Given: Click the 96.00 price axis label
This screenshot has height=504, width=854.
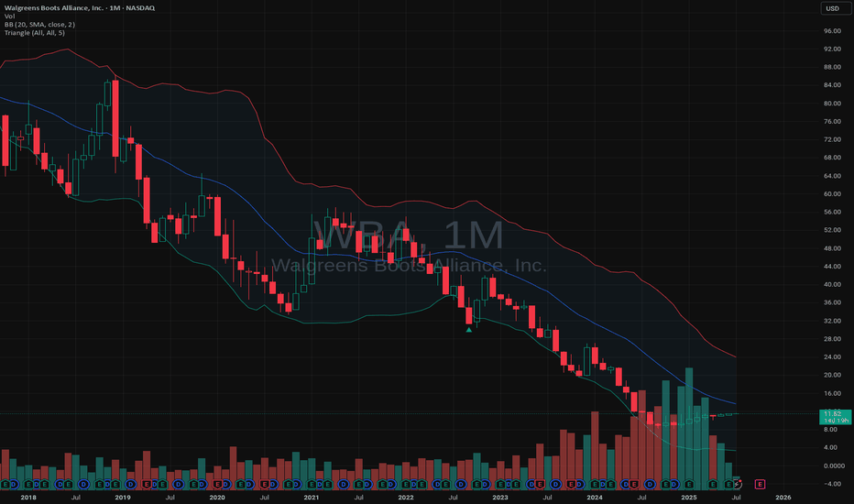Looking at the screenshot, I should point(832,31).
